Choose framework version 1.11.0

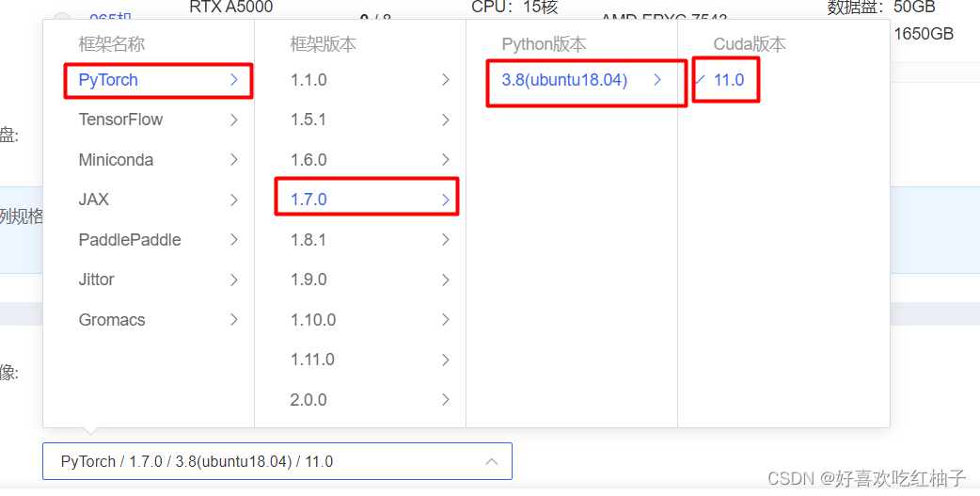coord(360,360)
